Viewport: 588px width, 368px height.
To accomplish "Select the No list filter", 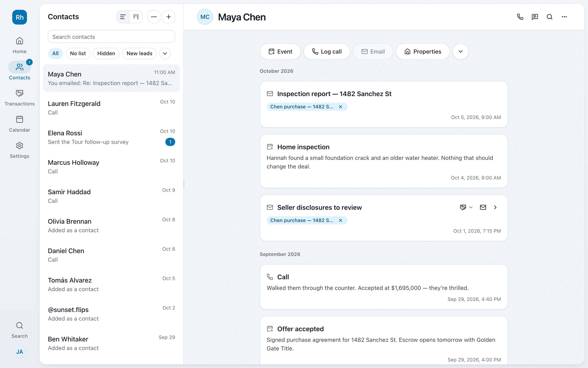I will point(78,53).
